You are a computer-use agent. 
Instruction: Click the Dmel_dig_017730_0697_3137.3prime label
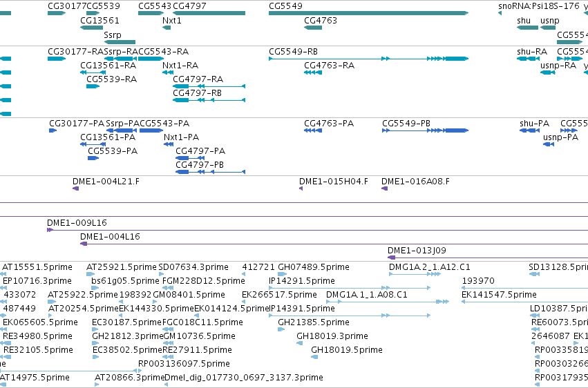coord(244,378)
